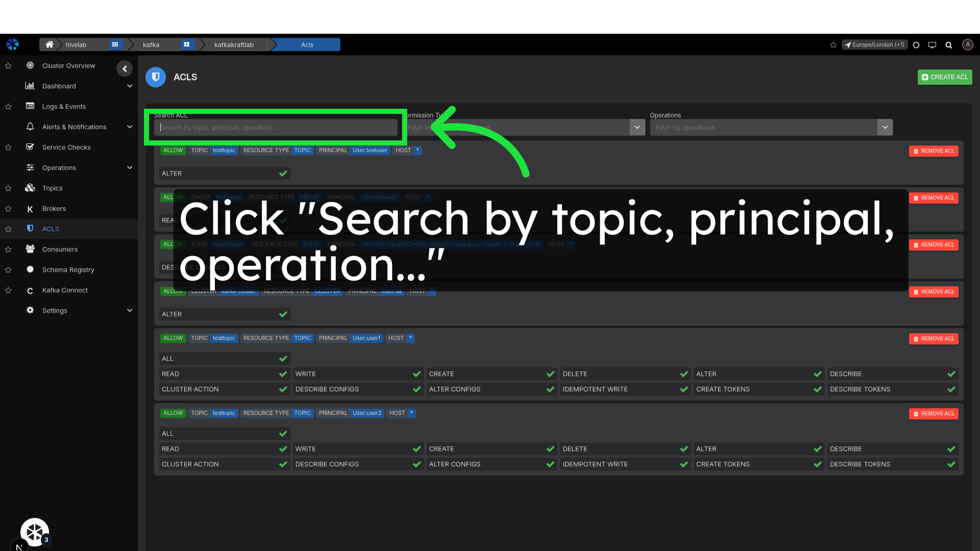Open Kafka Connect via its C icon
This screenshot has width=980, height=551.
tap(30, 290)
